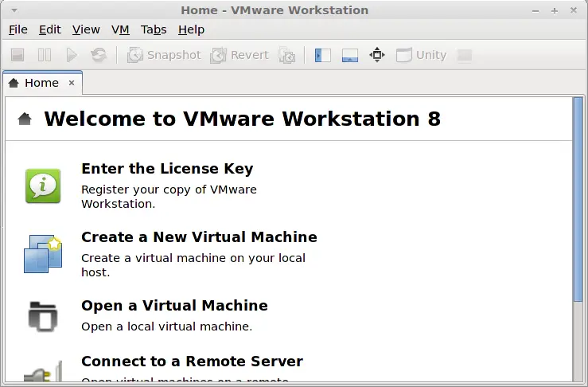The width and height of the screenshot is (588, 387).
Task: Click the remote server plug icon
Action: 43,371
